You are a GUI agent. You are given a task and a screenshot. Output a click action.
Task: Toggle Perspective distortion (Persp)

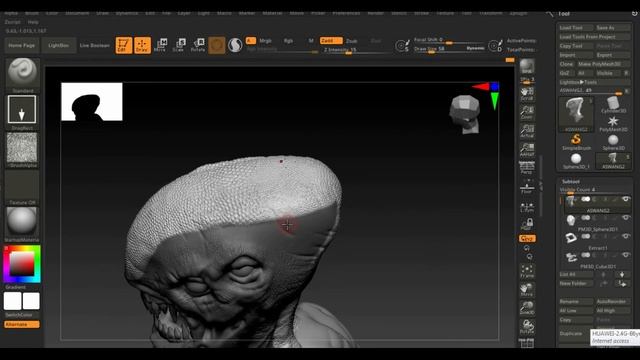pos(527,168)
